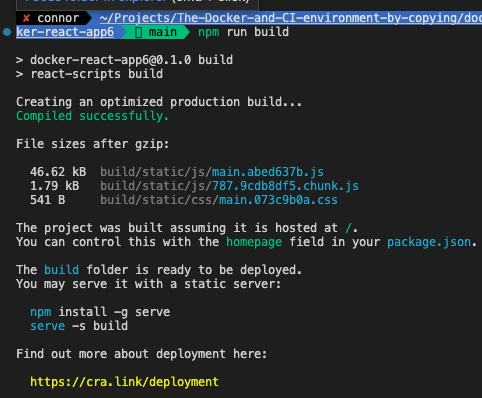Click the '541 B' file size value

coord(48,200)
